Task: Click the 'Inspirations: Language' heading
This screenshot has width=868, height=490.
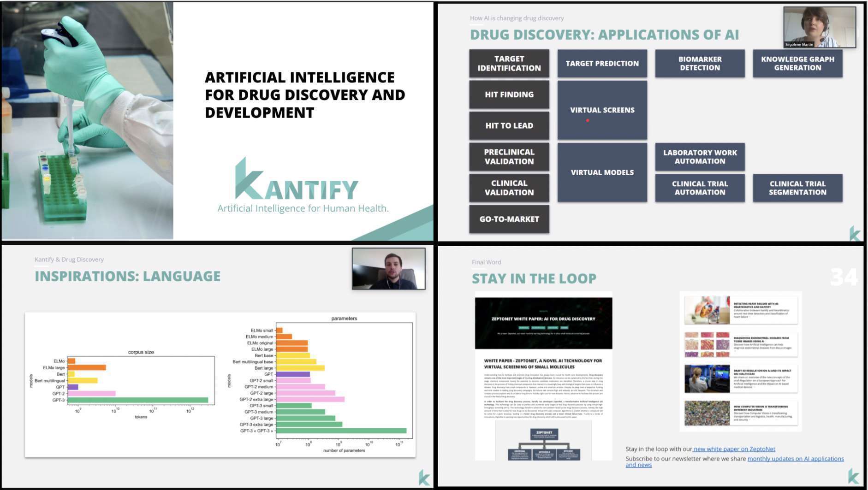Action: click(x=128, y=276)
